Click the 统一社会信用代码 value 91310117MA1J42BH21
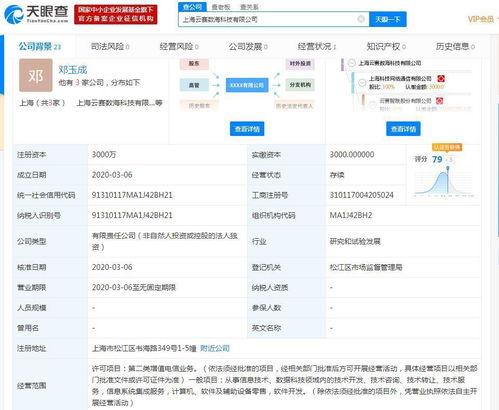 click(132, 195)
